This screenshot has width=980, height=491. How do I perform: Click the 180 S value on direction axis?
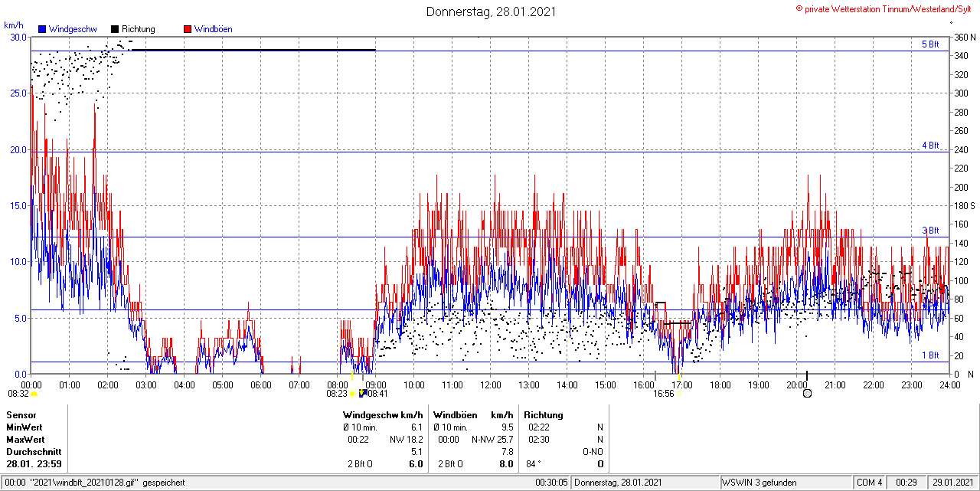(965, 205)
